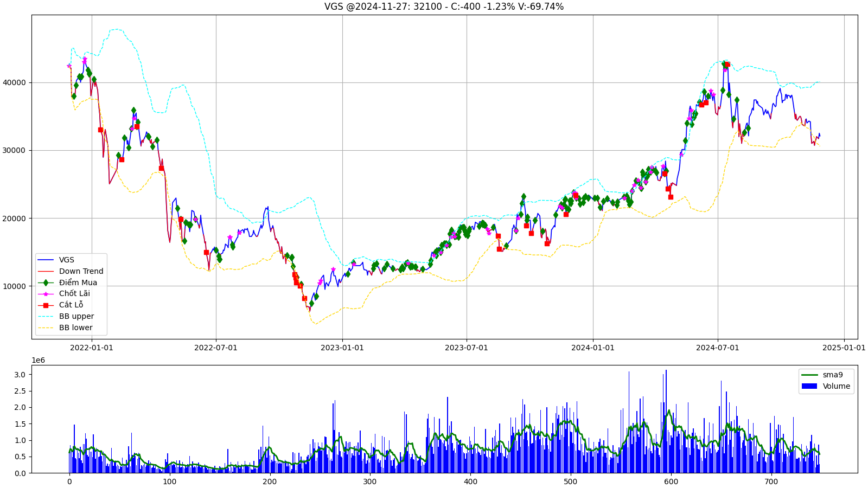The width and height of the screenshot is (868, 488).
Task: Click red square marker in Cắt Lỗ legend
Action: pyautogui.click(x=46, y=305)
